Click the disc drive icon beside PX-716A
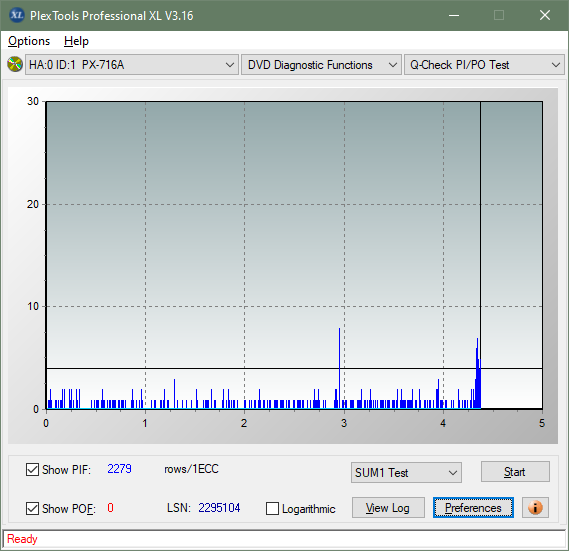The image size is (569, 551). click(15, 65)
